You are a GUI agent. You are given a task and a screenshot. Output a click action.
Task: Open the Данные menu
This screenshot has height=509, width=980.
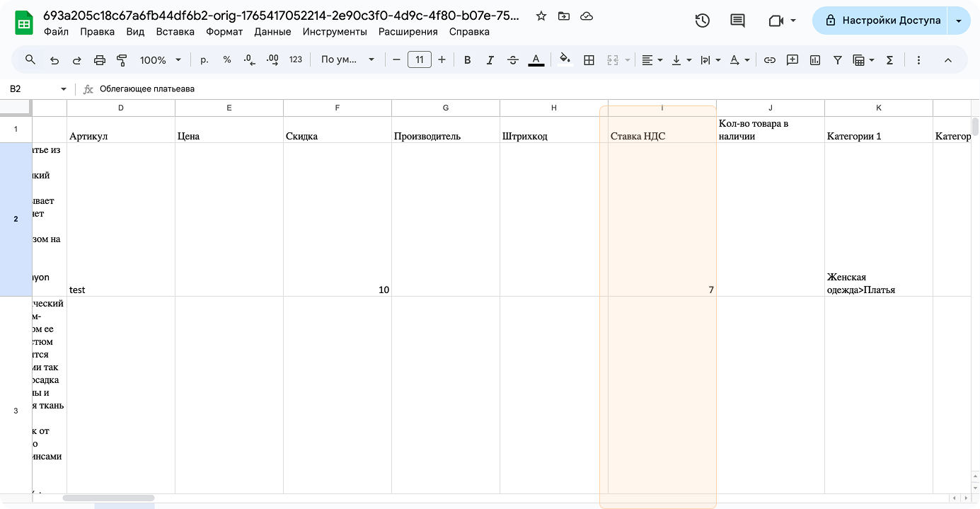pos(272,32)
